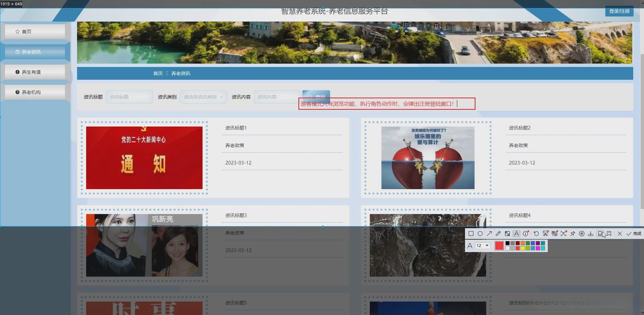Undo the last annotation
Viewport: 644px width, 315px height.
[x=536, y=234]
